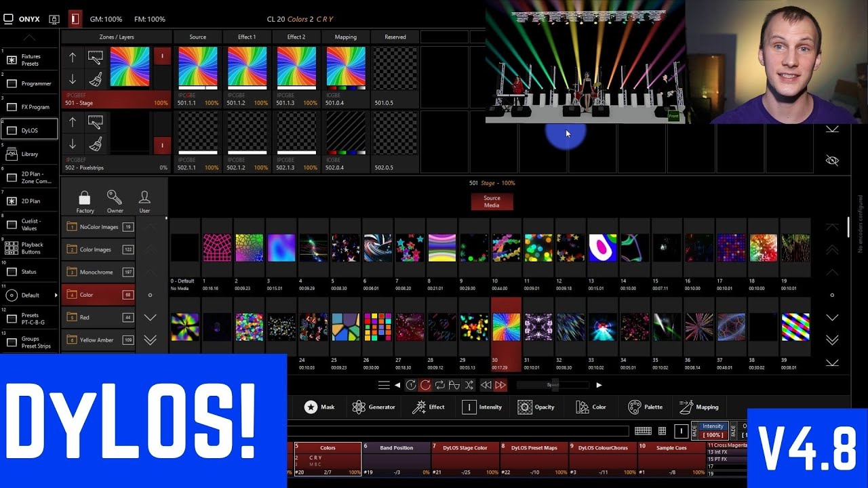This screenshot has height=488, width=868.
Task: Open the playback hamburger menu
Action: [x=384, y=385]
